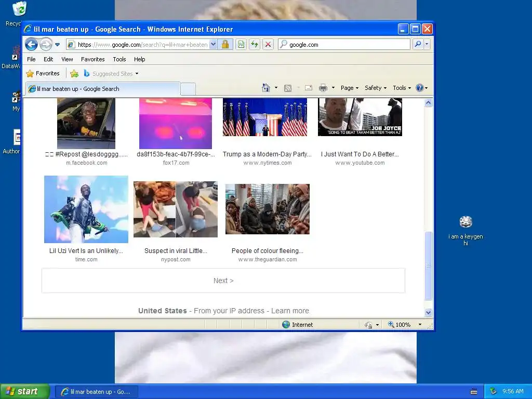Expand the zoom level dropdown arrow

point(420,325)
